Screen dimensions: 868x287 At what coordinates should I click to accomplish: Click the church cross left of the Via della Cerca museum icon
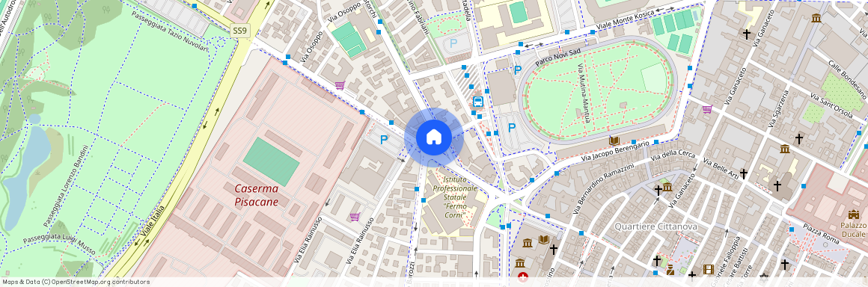[658, 191]
